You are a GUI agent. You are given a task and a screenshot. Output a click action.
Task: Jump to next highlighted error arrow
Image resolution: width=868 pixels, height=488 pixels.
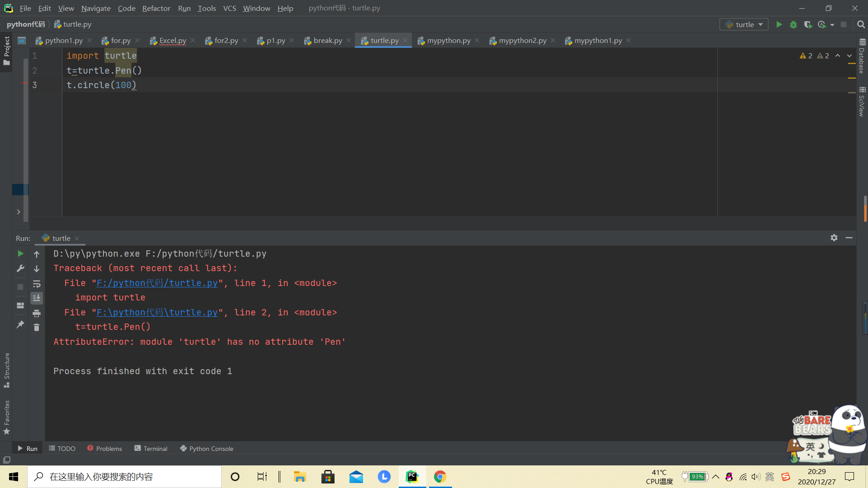849,56
